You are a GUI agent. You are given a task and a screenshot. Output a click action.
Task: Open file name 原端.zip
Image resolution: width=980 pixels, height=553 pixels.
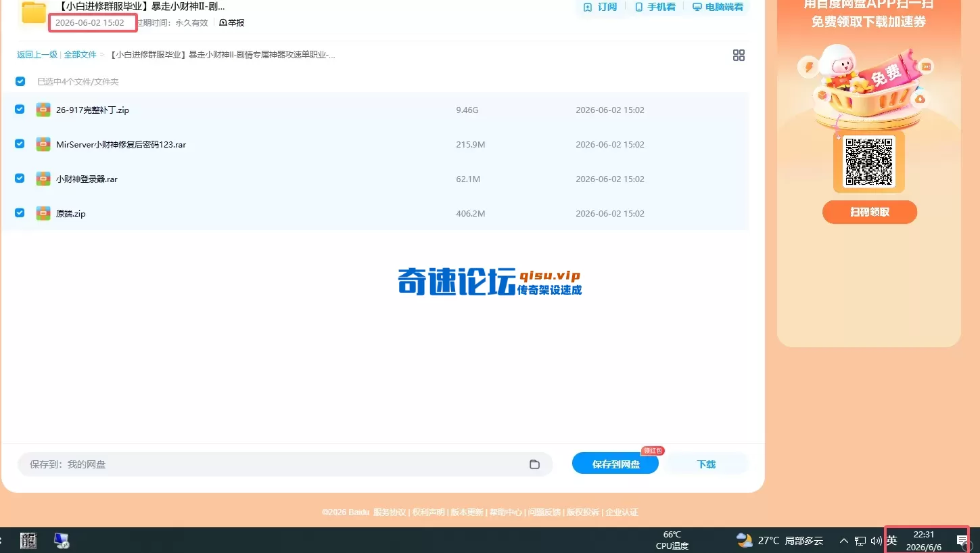[x=71, y=213]
